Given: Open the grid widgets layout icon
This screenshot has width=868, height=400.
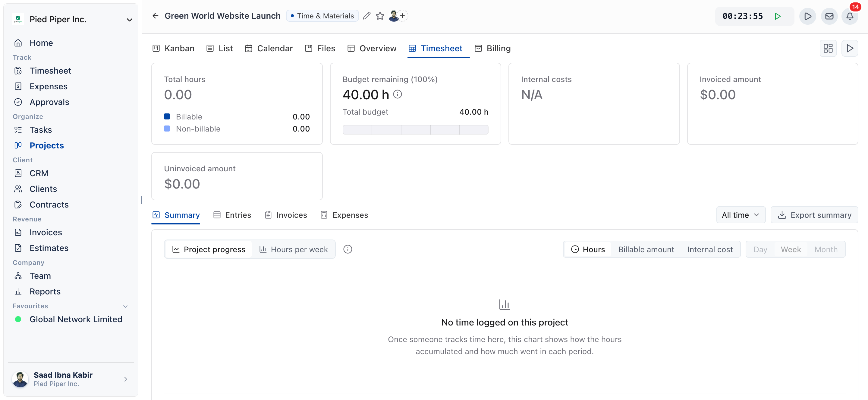Looking at the screenshot, I should tap(828, 48).
